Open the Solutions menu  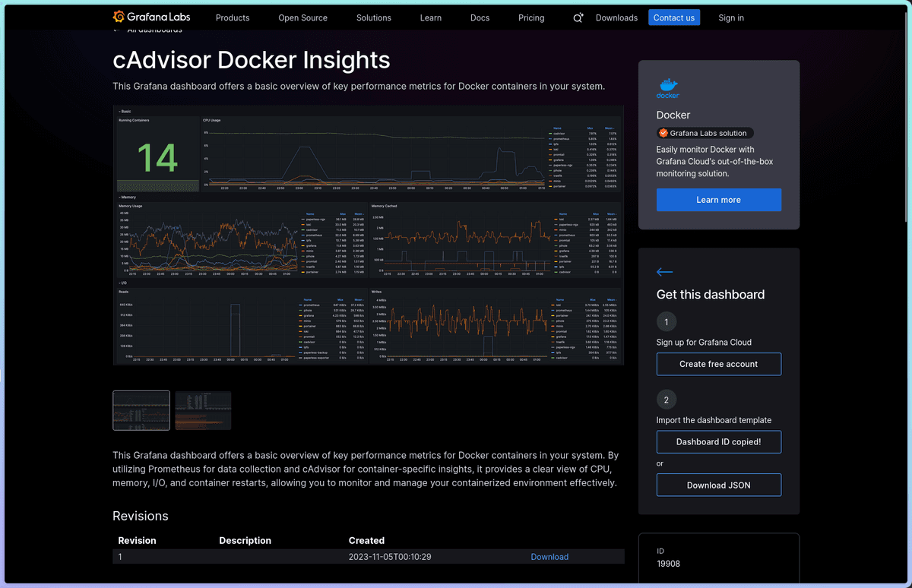tap(374, 17)
